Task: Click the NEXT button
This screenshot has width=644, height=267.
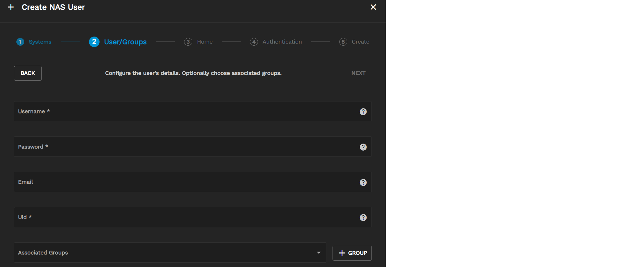Action: click(358, 73)
